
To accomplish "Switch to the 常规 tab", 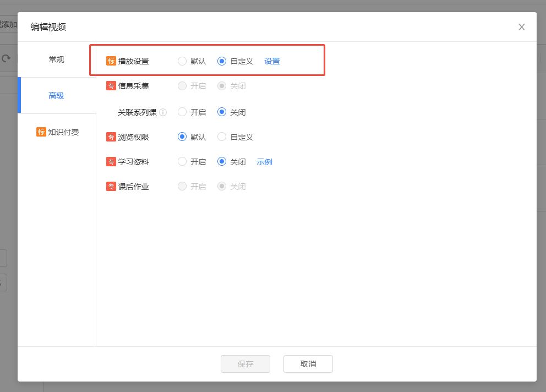I will 56,59.
